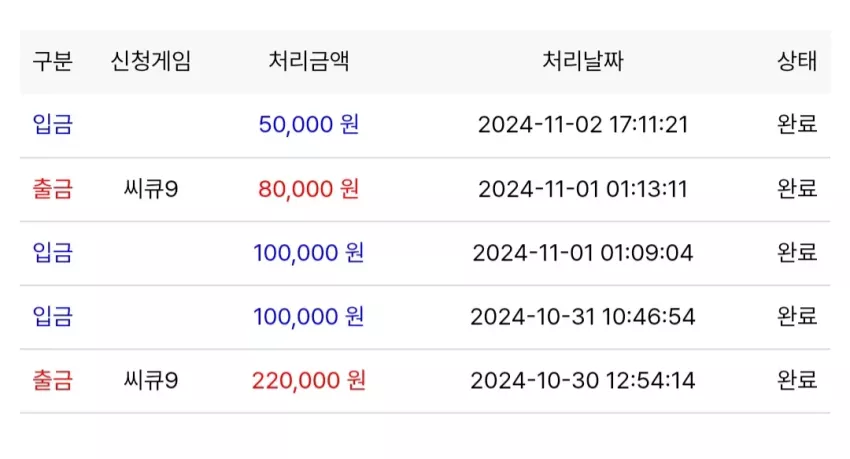850x459 pixels.
Task: Select the date 2024-10-30 12:54:14
Action: click(x=583, y=380)
